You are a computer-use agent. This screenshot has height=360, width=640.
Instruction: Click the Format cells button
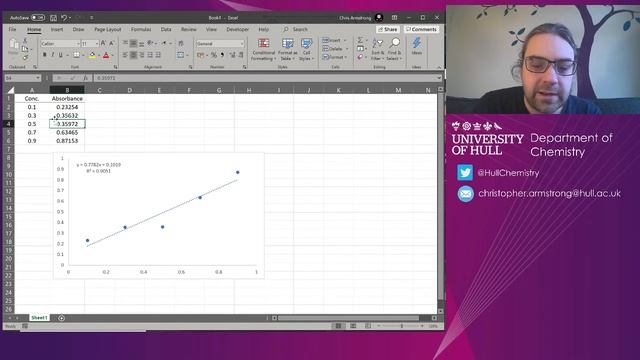coord(335,57)
